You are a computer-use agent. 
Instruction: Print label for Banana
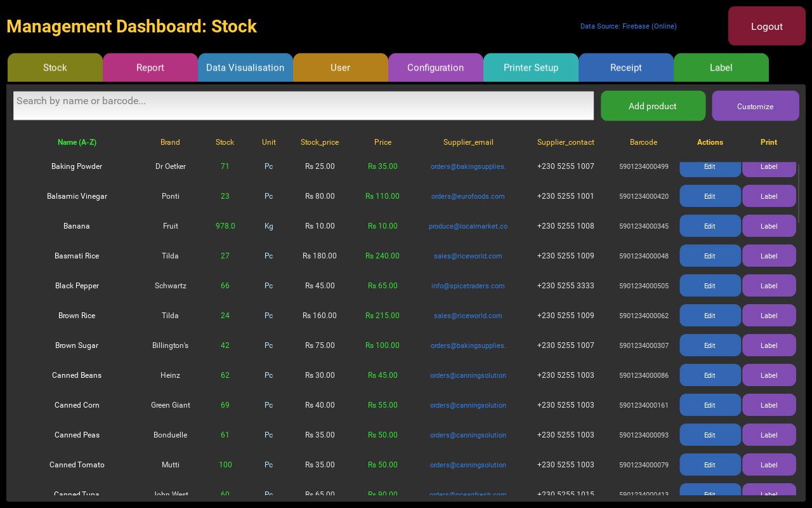click(769, 226)
